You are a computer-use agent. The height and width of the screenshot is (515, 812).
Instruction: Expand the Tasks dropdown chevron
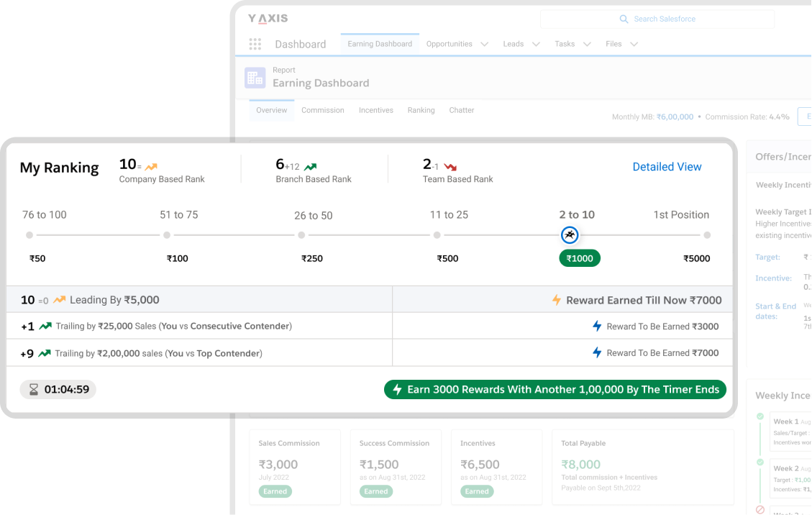click(x=587, y=45)
